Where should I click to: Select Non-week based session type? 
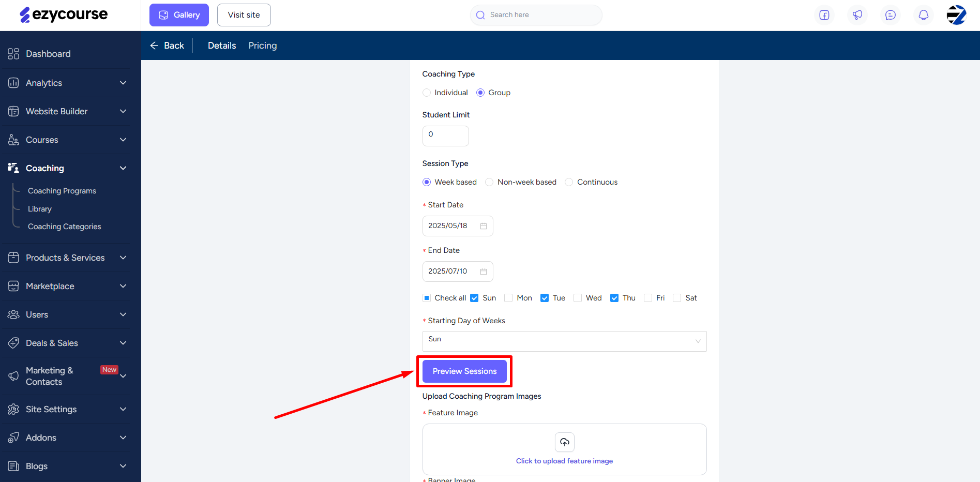coord(489,182)
